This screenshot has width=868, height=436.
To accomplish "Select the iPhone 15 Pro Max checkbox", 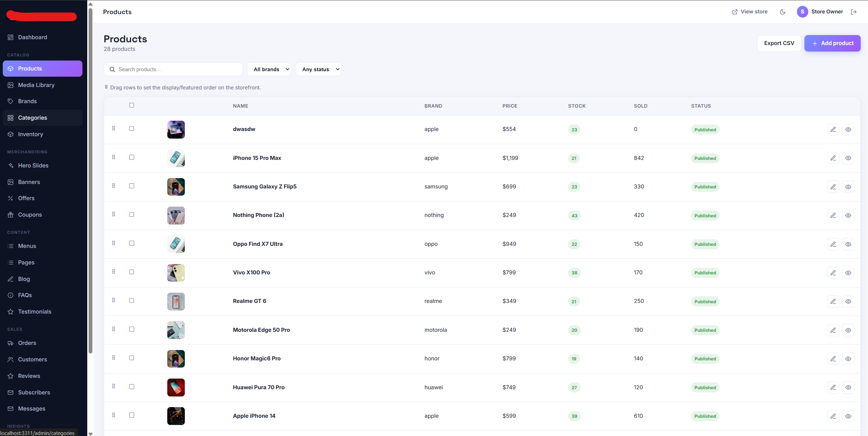I will (x=132, y=157).
